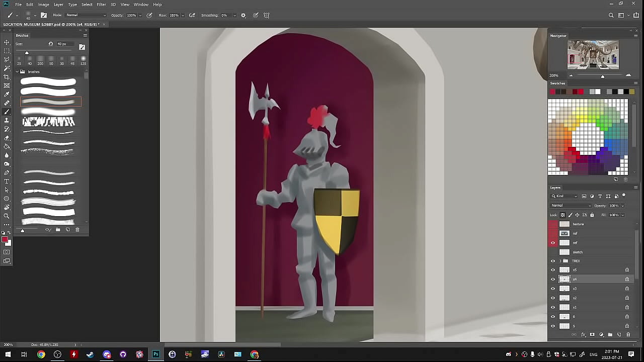
Task: Open the Windows Start button
Action: click(8, 354)
